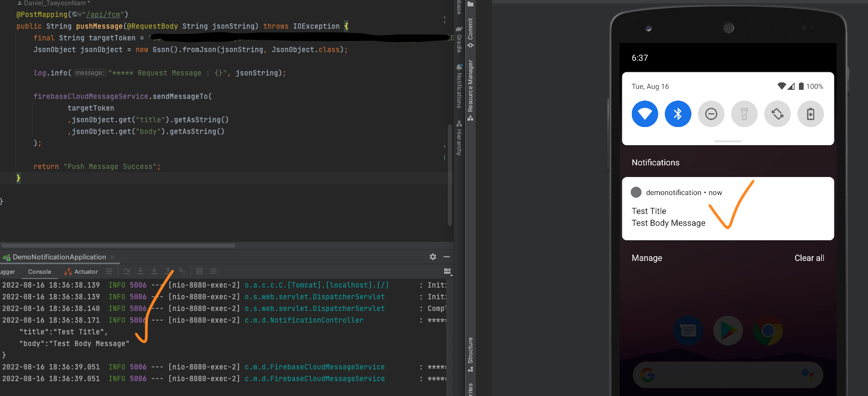This screenshot has width=868, height=396.
Task: Click the Force Step Into debugger icon
Action: click(154, 271)
